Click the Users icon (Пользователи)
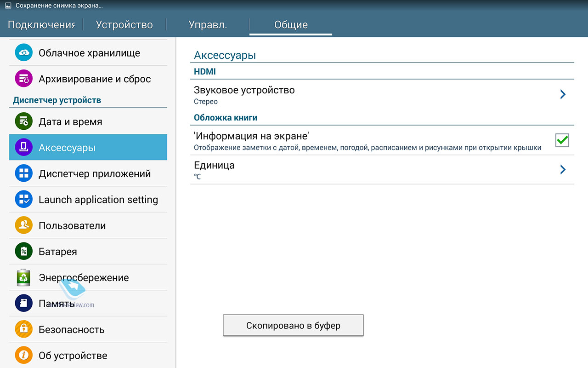The image size is (588, 368). [x=23, y=225]
